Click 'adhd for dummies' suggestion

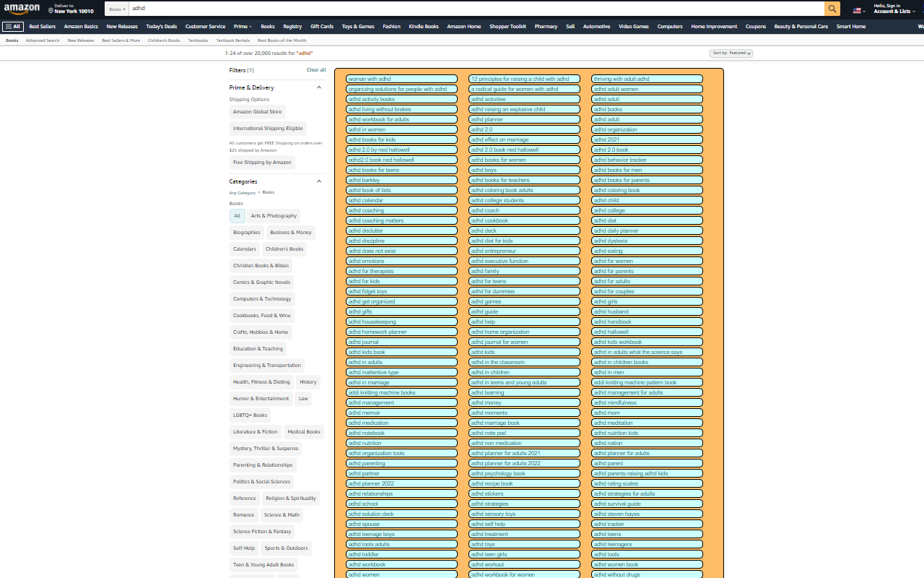[x=524, y=291]
